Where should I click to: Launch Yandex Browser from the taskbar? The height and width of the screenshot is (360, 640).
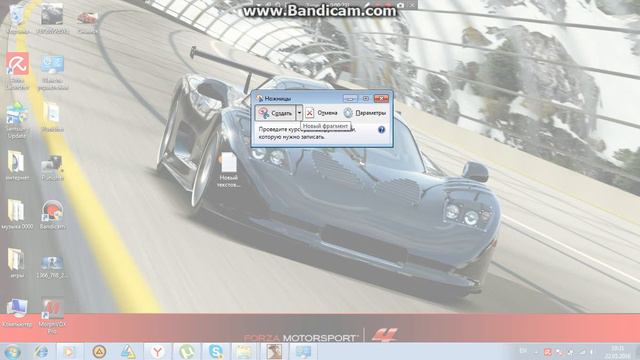coord(158,351)
